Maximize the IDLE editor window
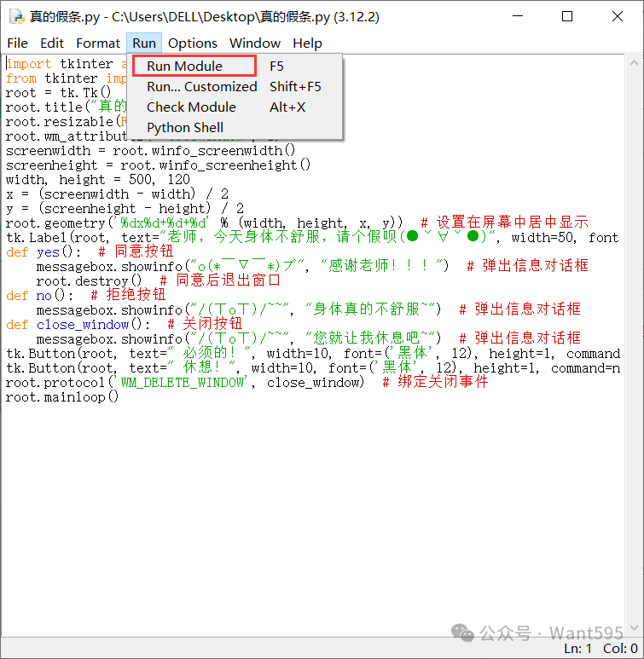Image resolution: width=644 pixels, height=659 pixels. [567, 16]
